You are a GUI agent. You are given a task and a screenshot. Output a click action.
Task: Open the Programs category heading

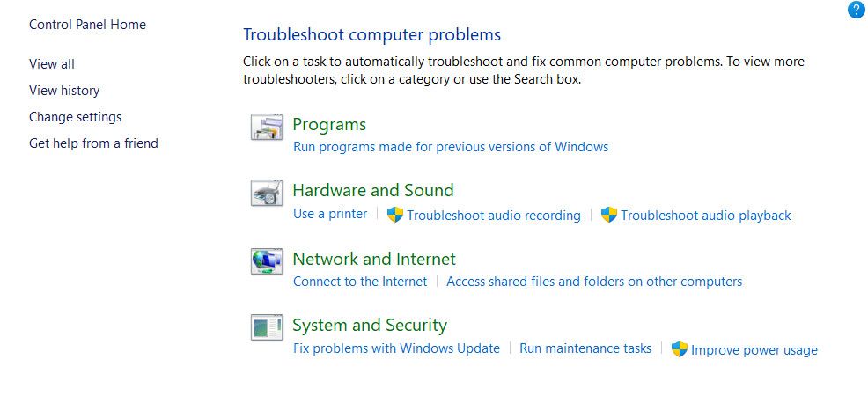coord(329,125)
